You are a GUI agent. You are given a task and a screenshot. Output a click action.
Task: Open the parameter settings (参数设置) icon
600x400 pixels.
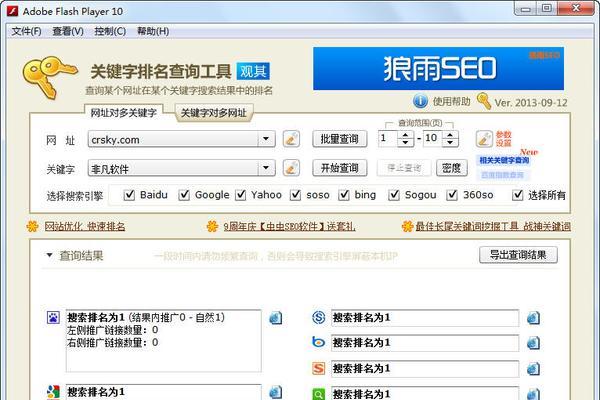(x=484, y=139)
